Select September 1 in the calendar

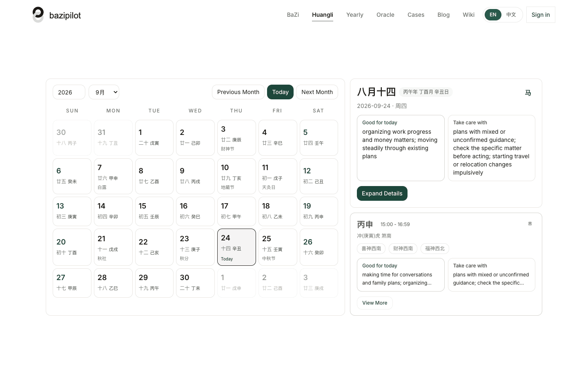[154, 138]
